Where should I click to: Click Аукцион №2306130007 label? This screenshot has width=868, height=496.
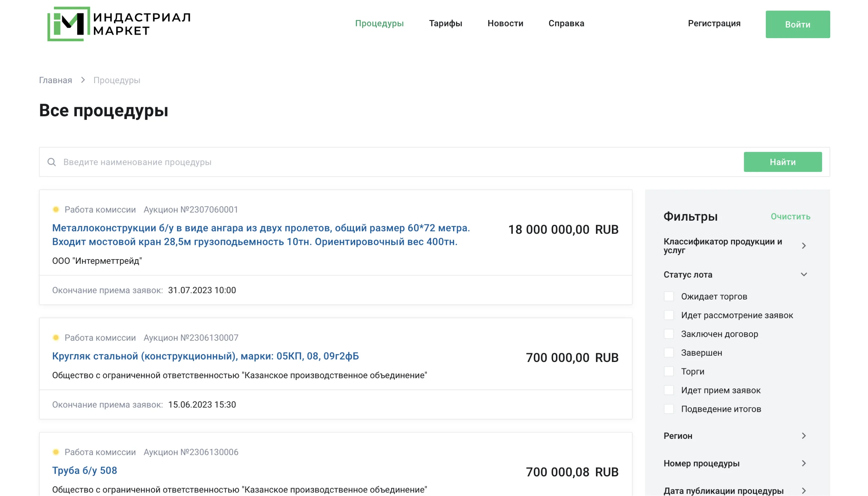[x=191, y=338]
